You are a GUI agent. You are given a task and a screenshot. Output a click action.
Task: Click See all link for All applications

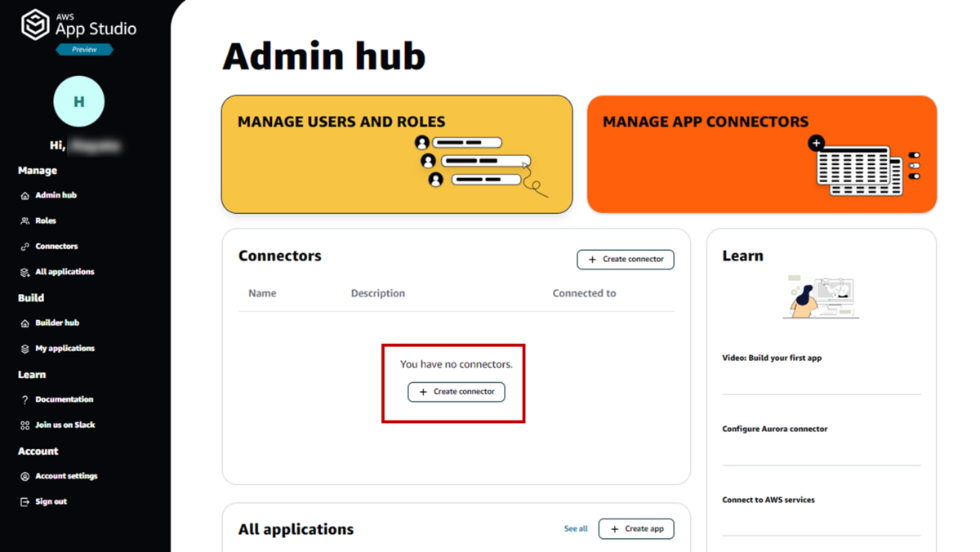576,529
